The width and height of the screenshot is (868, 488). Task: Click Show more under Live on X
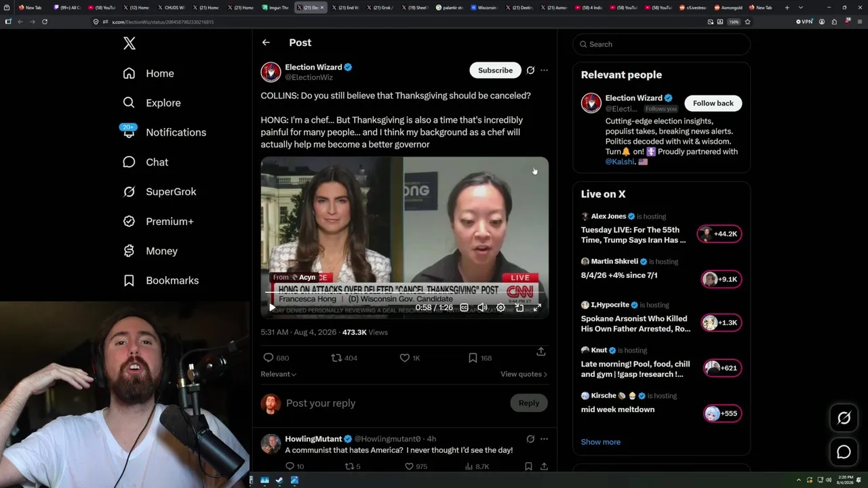tap(601, 442)
